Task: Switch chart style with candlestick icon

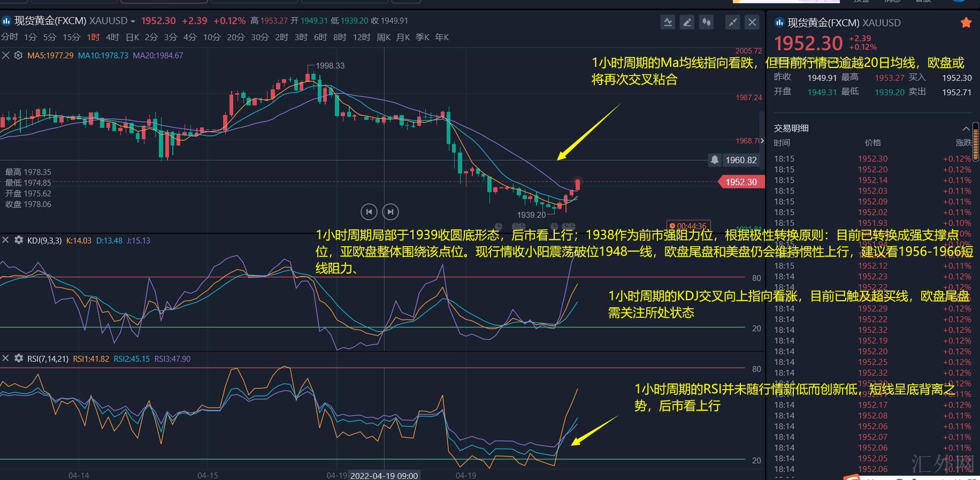Action: coord(706,22)
